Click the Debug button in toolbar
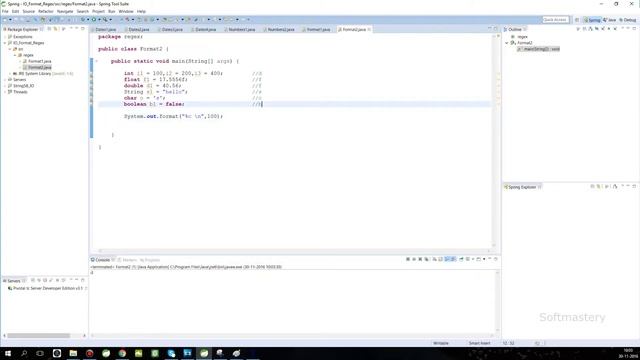 (x=83, y=20)
